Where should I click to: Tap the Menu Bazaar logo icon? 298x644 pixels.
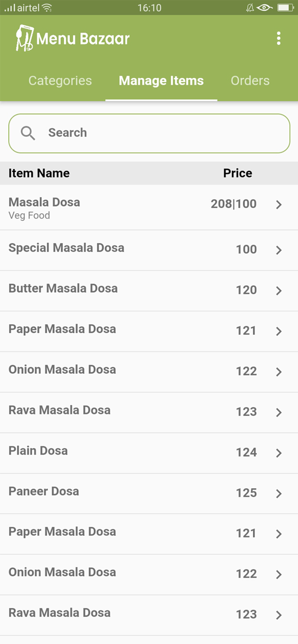[x=25, y=39]
